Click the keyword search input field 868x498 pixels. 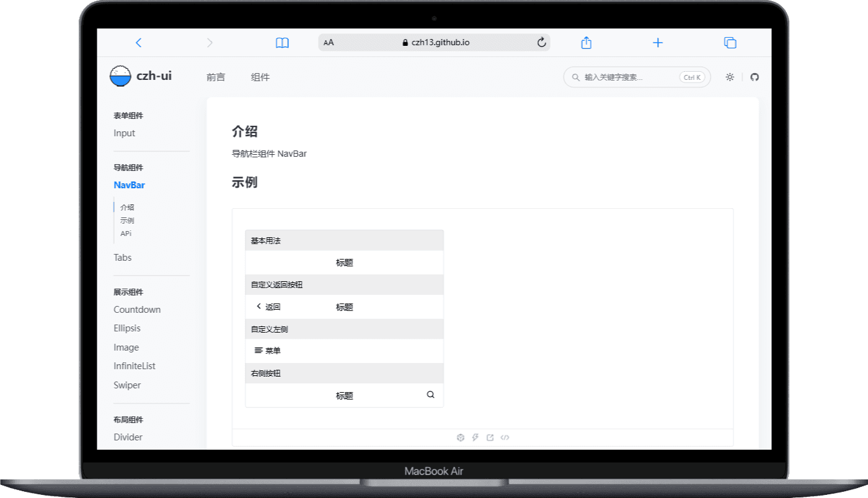point(626,77)
